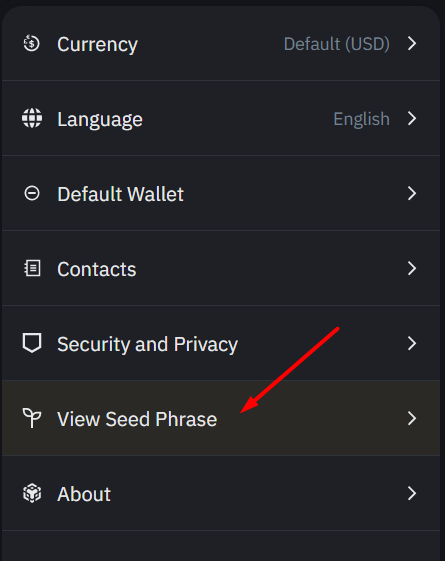
Task: Open the Currency settings item
Action: tap(221, 43)
